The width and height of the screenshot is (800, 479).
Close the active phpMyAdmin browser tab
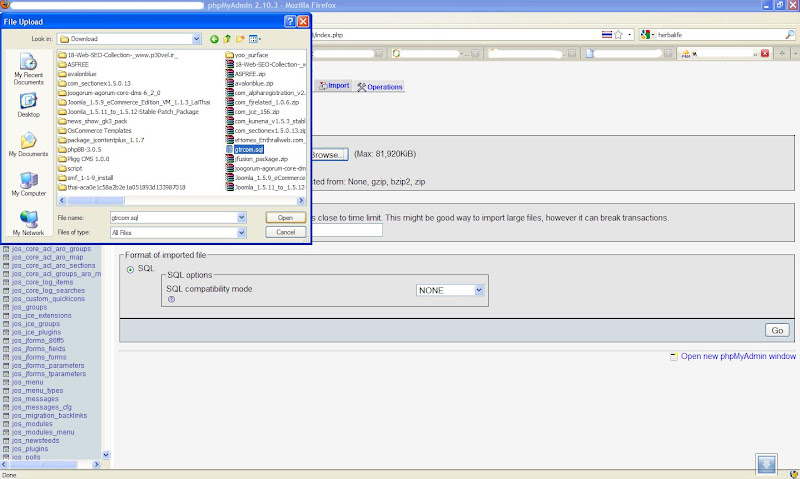tap(765, 53)
